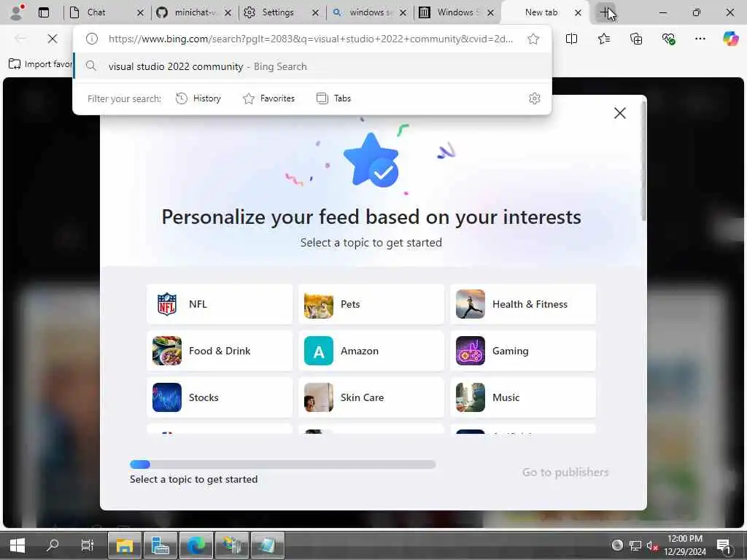This screenshot has height=560, width=747.
Task: Select the Pets topic card
Action: pyautogui.click(x=371, y=304)
